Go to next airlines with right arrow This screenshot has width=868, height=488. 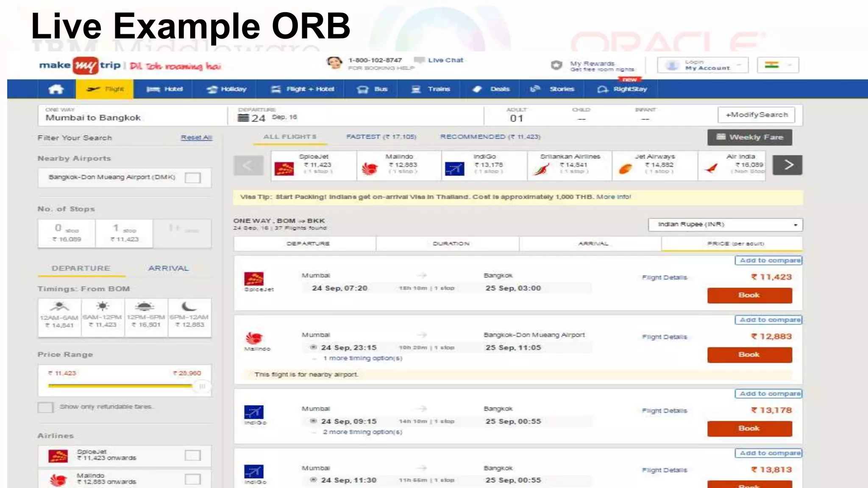click(x=787, y=165)
